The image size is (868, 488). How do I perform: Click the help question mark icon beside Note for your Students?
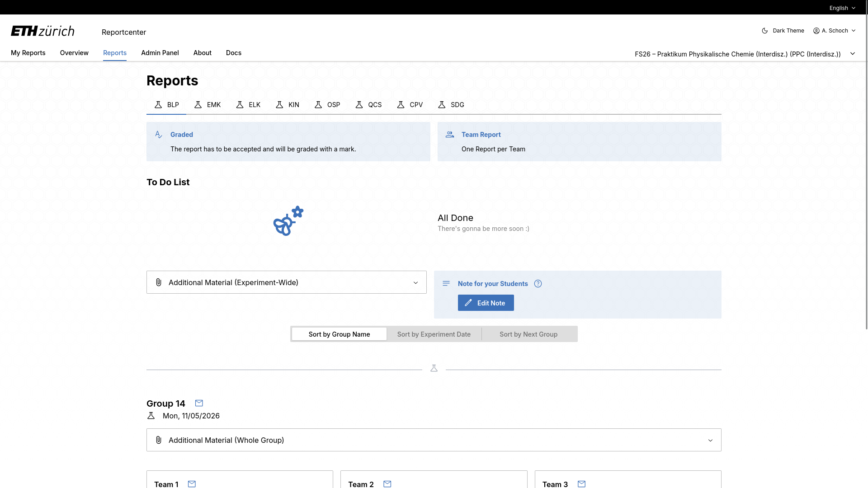tap(538, 284)
